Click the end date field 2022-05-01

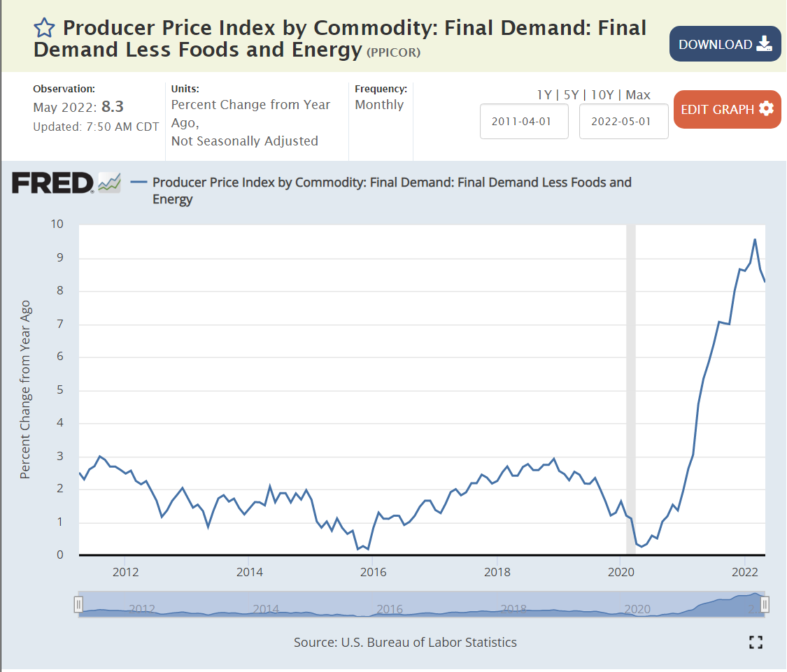[623, 122]
